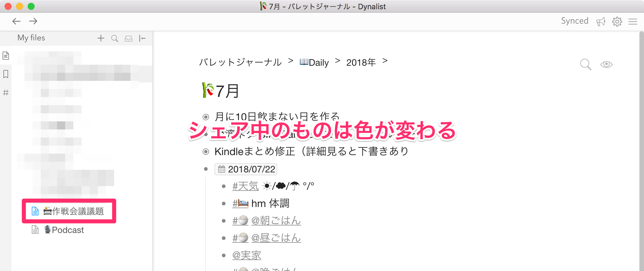This screenshot has height=271, width=644.
Task: Toggle the bullet of 月に10日飲まない日を作る
Action: [x=205, y=117]
